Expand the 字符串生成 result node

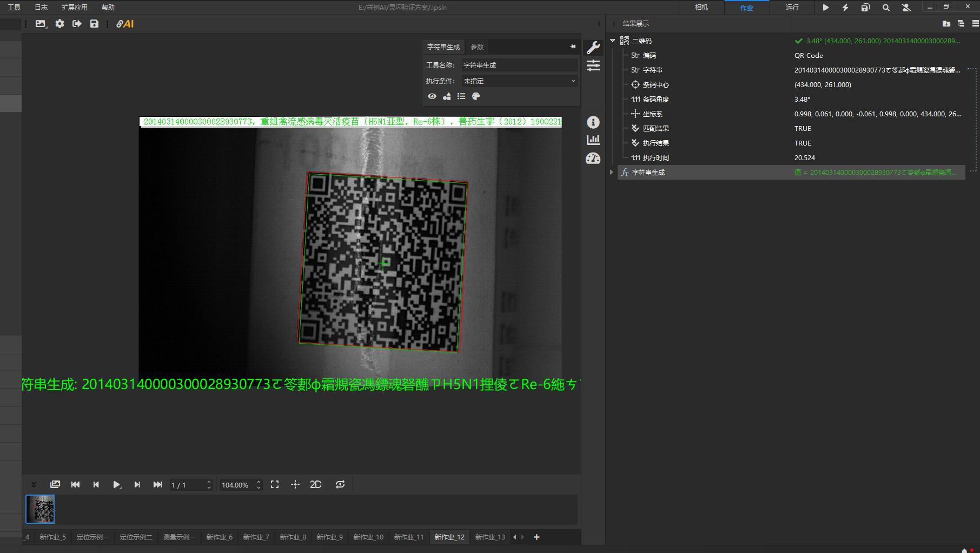click(612, 173)
